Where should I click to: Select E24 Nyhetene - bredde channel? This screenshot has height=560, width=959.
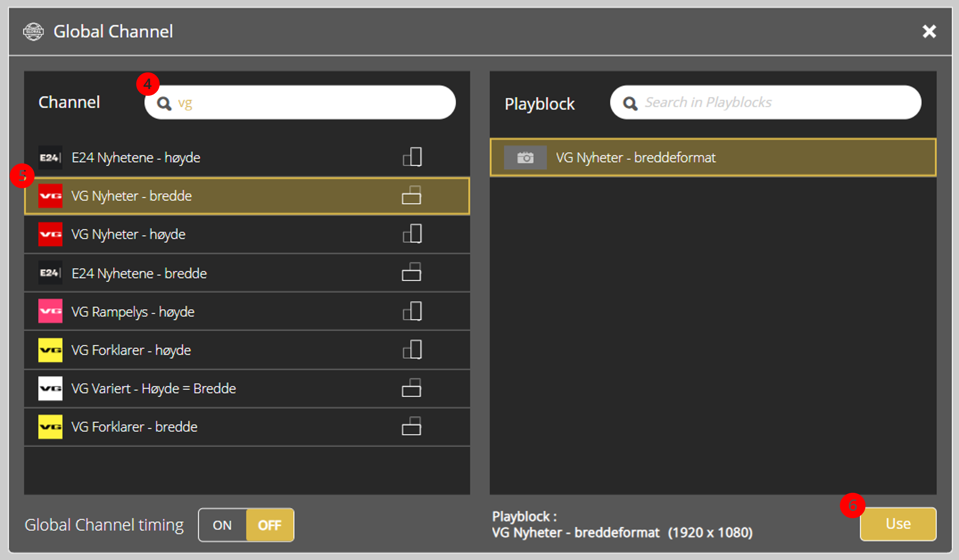pyautogui.click(x=247, y=273)
